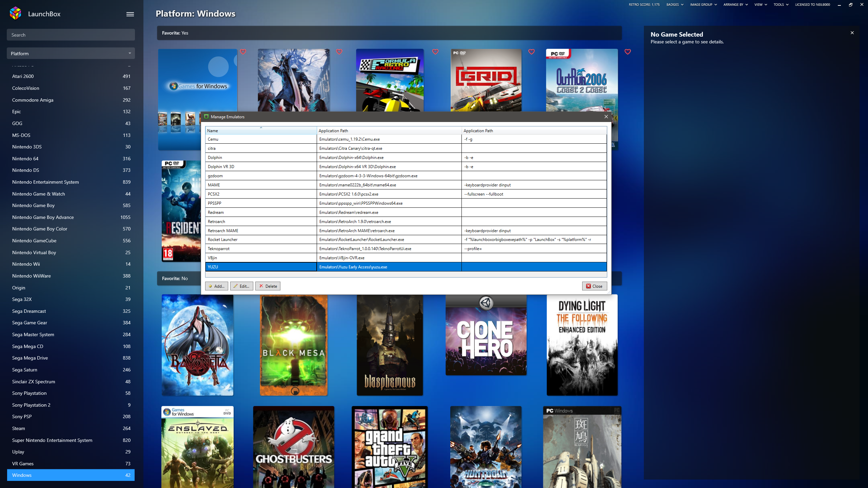Toggle the Devil May Cry favorite heart
Viewport: 868px width, 488px height.
point(339,52)
